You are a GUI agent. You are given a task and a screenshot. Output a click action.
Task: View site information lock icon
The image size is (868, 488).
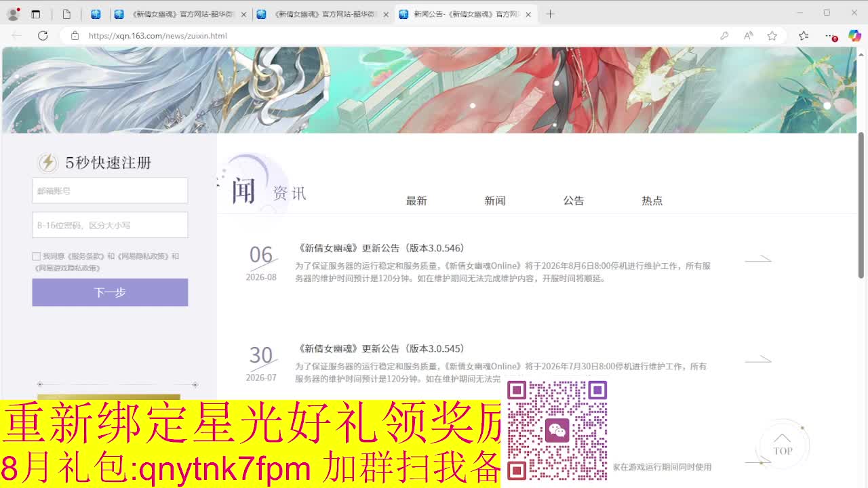[x=75, y=36]
